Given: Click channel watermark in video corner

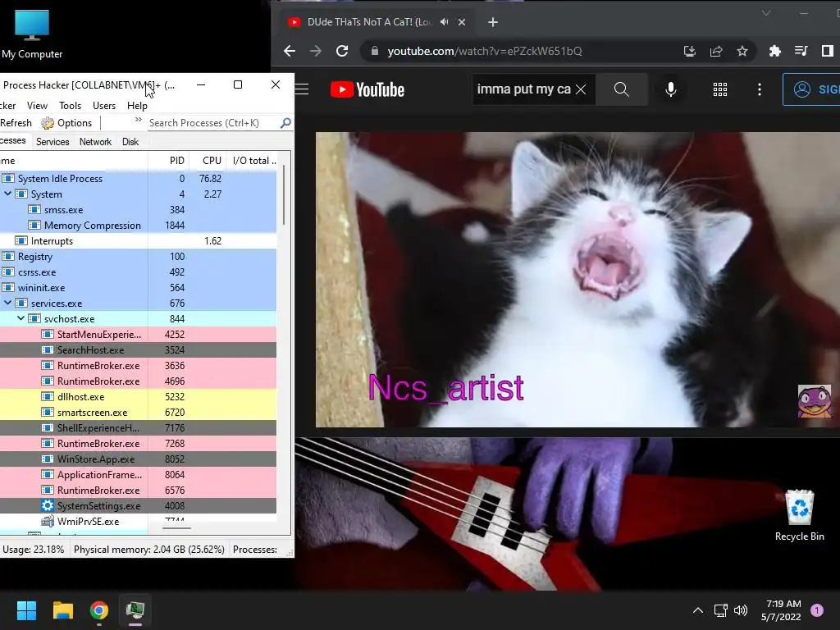Looking at the screenshot, I should point(815,400).
